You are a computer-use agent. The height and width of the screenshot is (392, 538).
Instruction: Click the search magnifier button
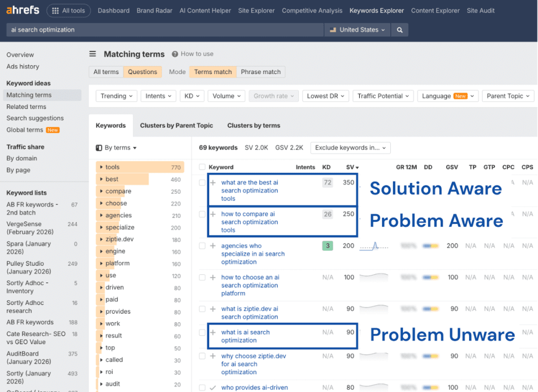(400, 30)
